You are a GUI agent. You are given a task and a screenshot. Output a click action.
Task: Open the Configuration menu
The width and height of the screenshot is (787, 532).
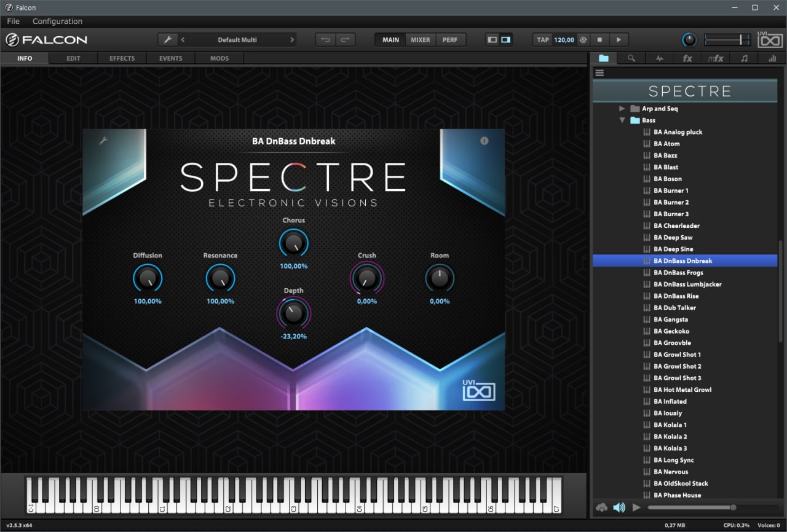(x=57, y=21)
